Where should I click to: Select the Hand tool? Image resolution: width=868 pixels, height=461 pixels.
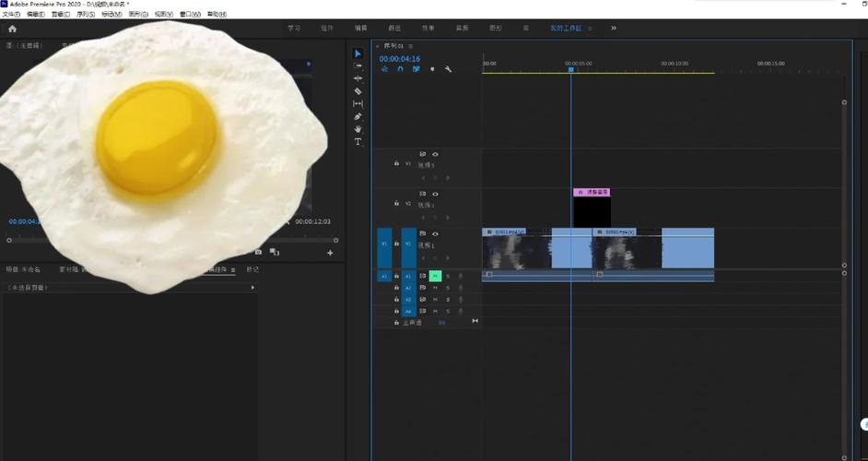(x=358, y=129)
